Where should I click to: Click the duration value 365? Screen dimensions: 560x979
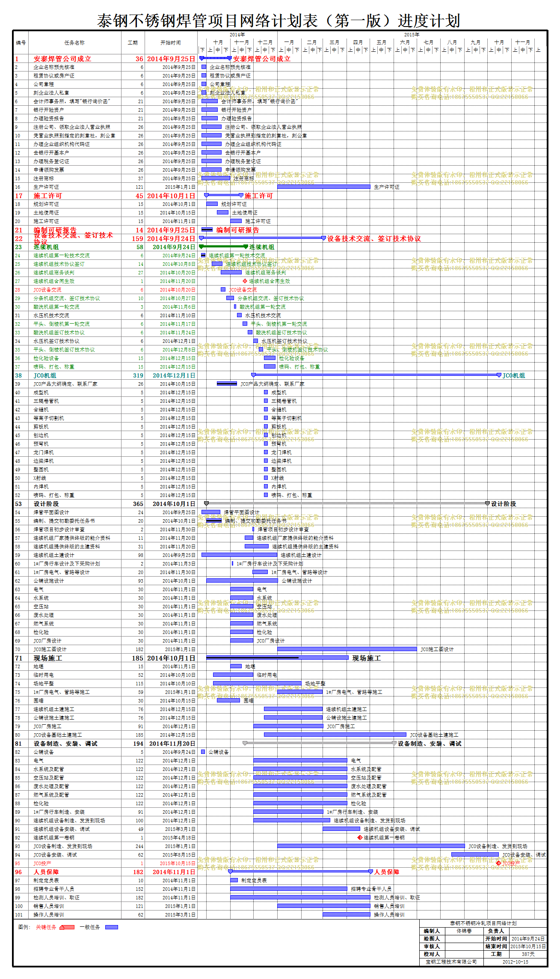click(138, 504)
